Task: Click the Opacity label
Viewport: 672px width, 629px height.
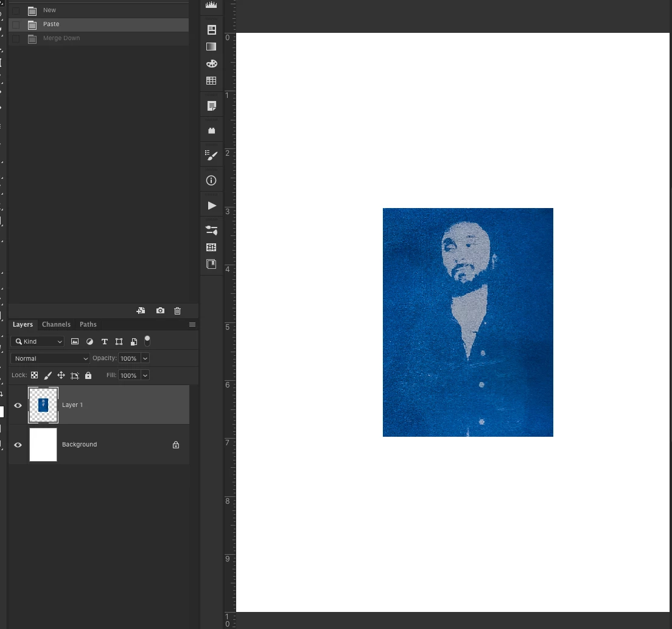Action: tap(104, 358)
